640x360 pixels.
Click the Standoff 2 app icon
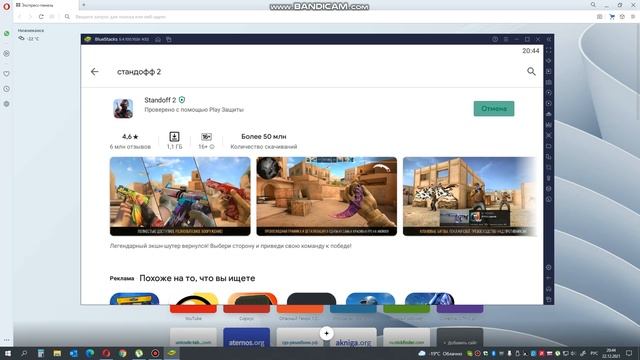coord(123,109)
